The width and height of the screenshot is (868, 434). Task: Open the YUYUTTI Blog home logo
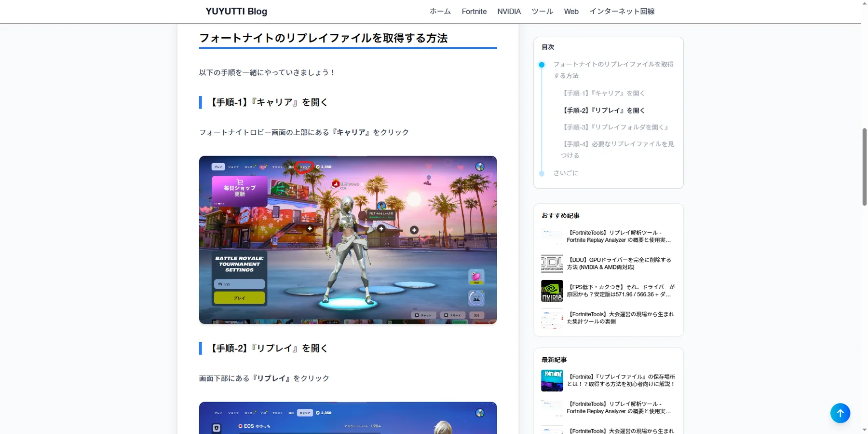coord(236,11)
